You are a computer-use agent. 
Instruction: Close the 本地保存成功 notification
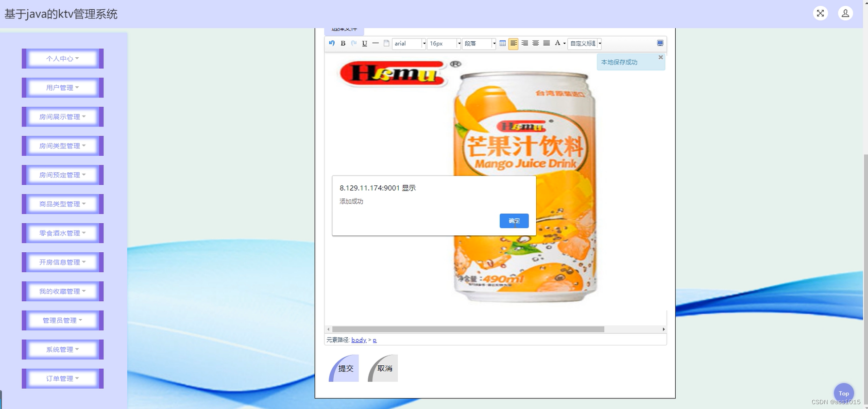(x=661, y=57)
